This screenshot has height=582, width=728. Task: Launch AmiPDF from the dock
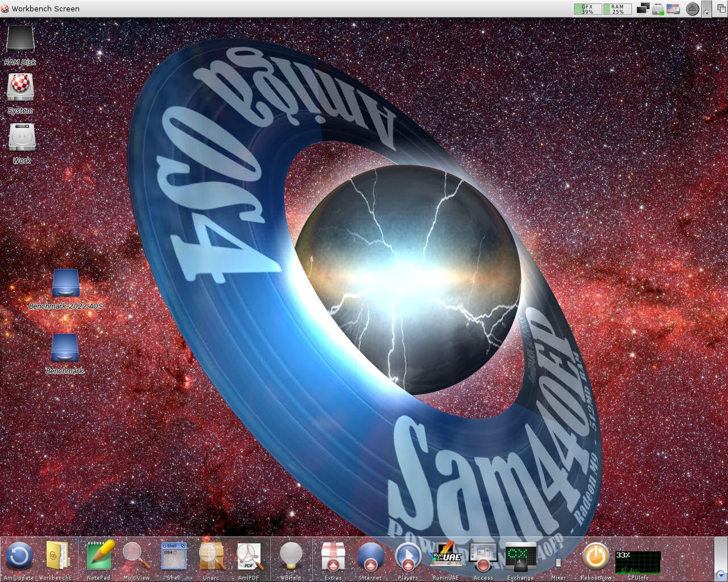click(249, 556)
